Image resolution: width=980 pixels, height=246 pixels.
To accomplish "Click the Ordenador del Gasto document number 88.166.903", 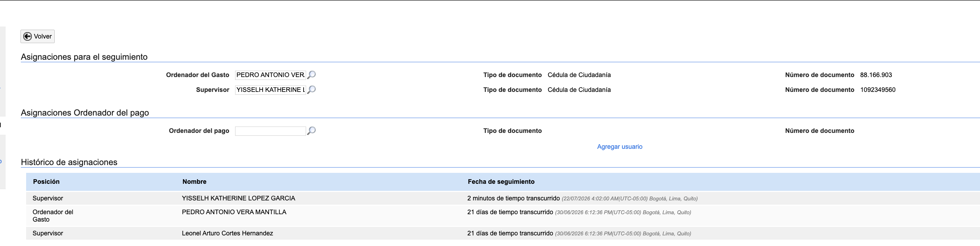I will tap(876, 75).
